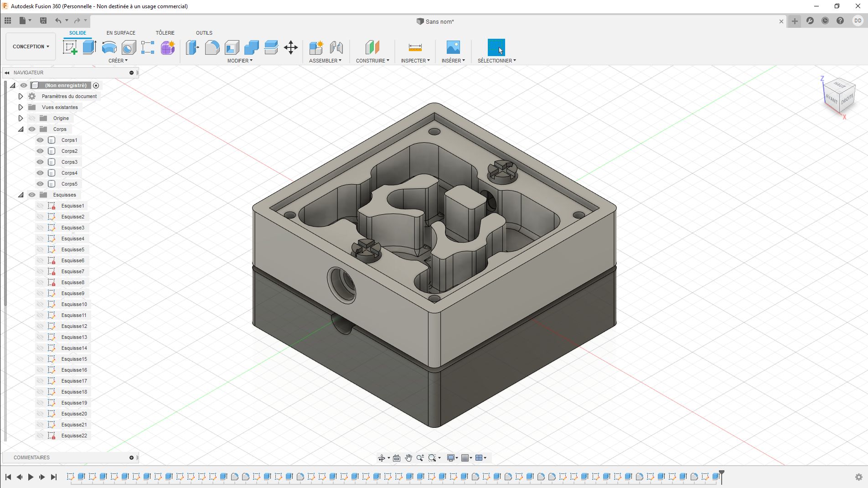Open the CONSTRUIRE menu
This screenshot has width=868, height=488.
pyautogui.click(x=372, y=61)
